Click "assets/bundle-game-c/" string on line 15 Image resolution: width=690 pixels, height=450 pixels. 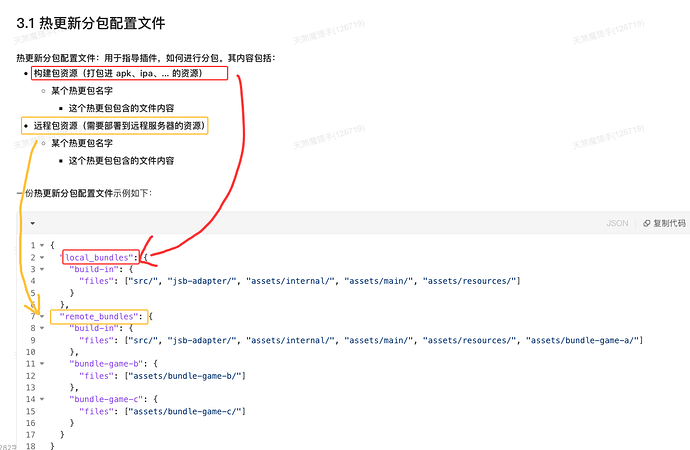184,411
